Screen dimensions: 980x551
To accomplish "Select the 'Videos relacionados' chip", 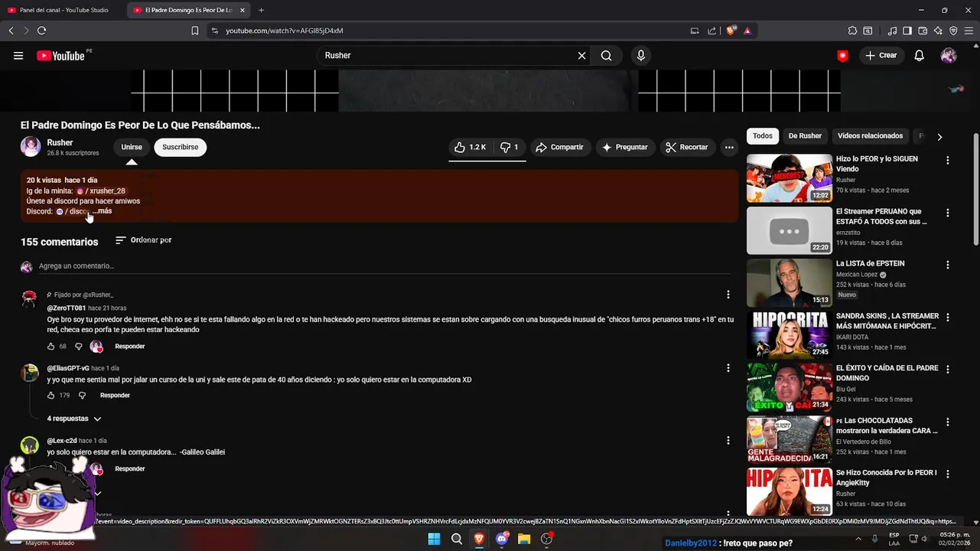I will [870, 136].
